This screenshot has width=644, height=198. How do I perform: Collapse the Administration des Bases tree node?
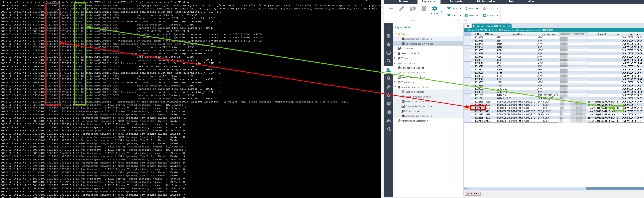coord(395,87)
